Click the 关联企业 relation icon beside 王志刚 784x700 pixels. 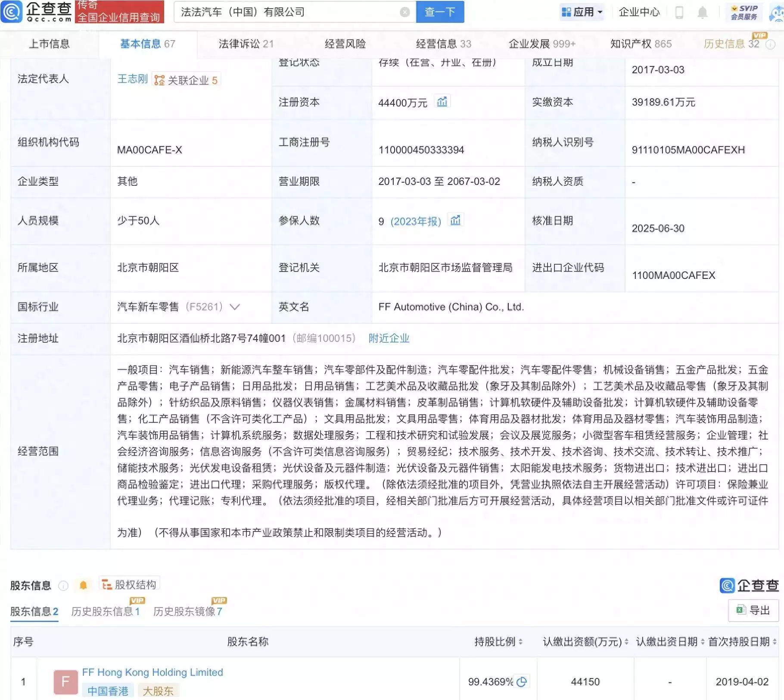click(x=159, y=79)
